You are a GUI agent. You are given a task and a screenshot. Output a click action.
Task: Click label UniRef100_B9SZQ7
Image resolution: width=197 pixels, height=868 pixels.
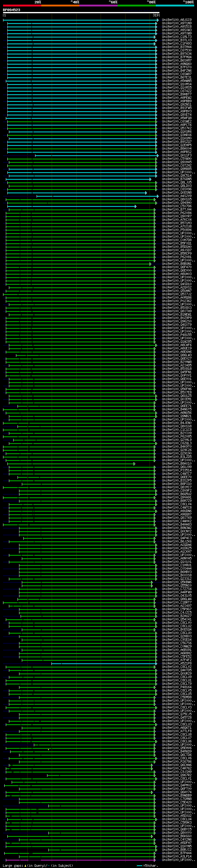tap(177, 142)
